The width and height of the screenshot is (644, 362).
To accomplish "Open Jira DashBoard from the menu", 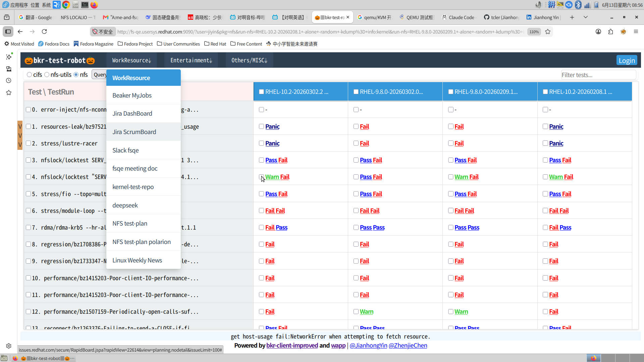I will [x=144, y=113].
